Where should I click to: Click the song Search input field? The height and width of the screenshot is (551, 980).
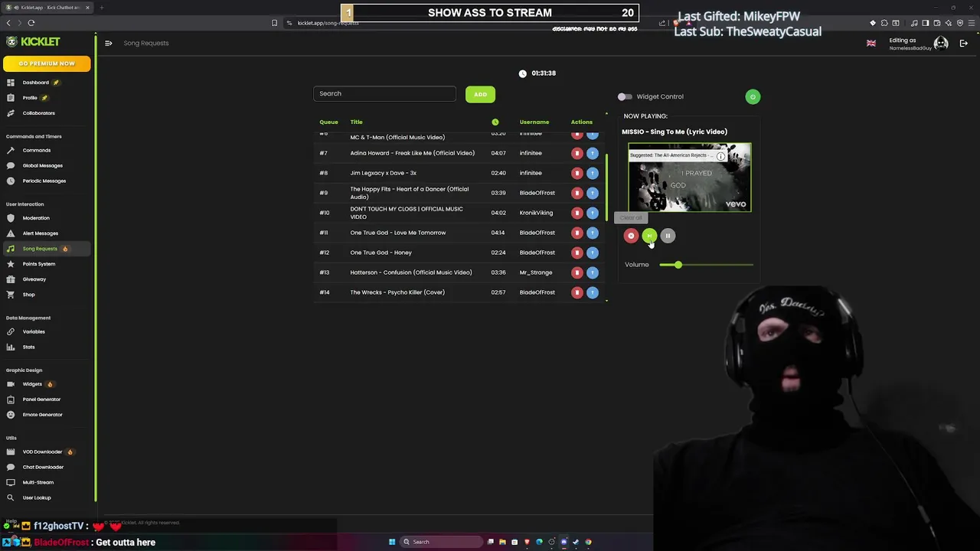384,93
